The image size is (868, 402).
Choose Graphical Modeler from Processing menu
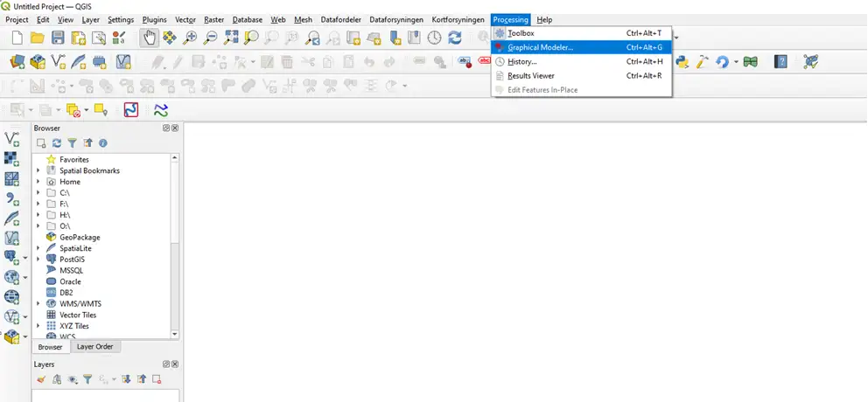pos(540,47)
